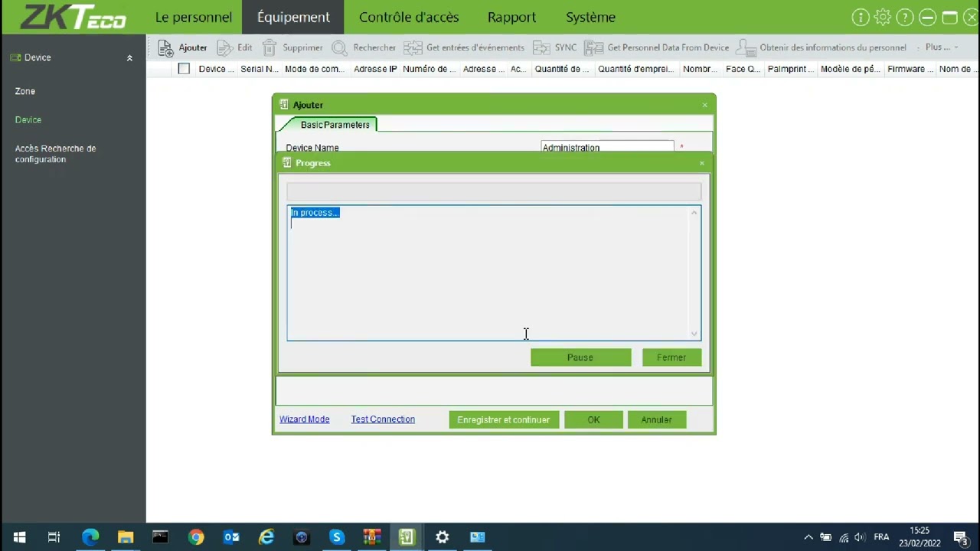Open WinRAR from the taskbar

(x=372, y=537)
